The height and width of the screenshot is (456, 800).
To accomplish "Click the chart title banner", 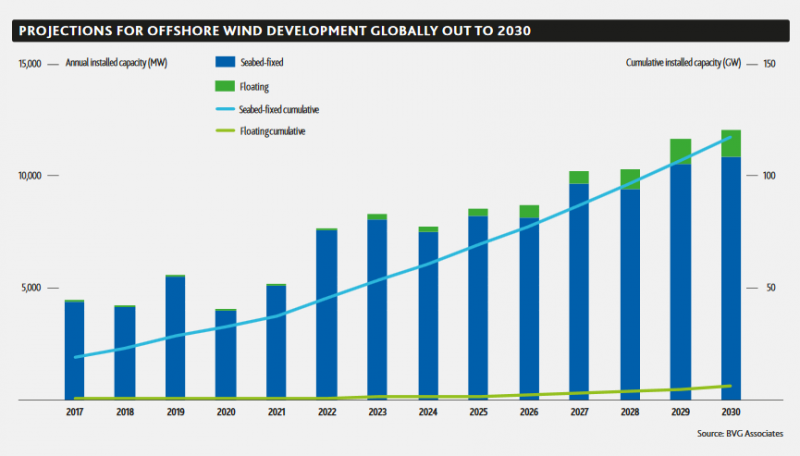I will [401, 31].
